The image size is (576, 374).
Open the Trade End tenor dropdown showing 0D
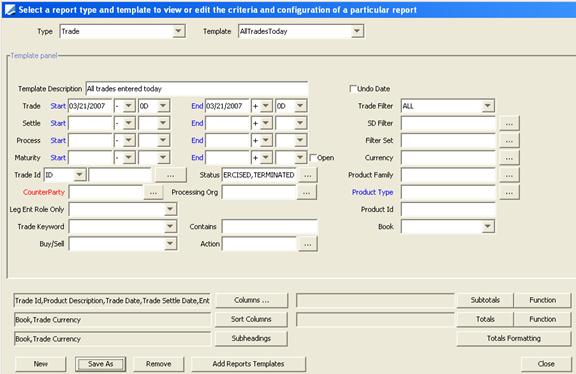[x=300, y=106]
